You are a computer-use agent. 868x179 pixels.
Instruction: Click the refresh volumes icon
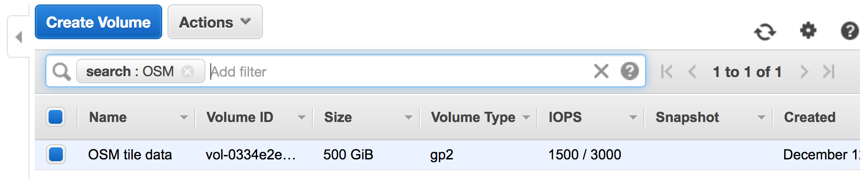(x=765, y=32)
